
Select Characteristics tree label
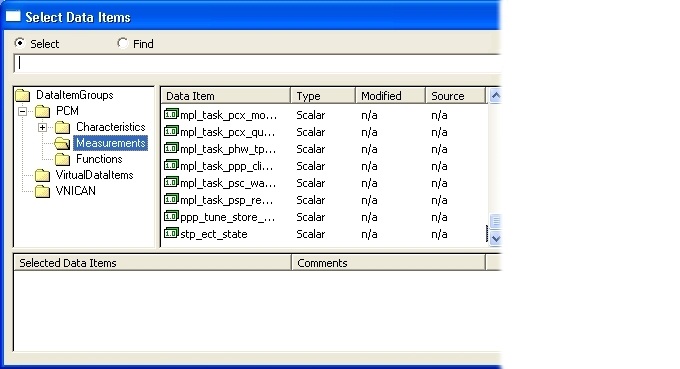[111, 127]
